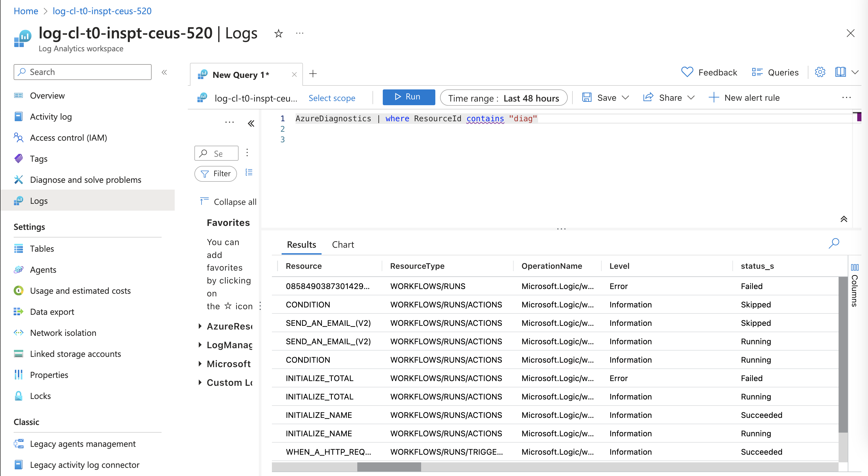Collapse the schema side pane
The width and height of the screenshot is (868, 476).
click(x=251, y=123)
